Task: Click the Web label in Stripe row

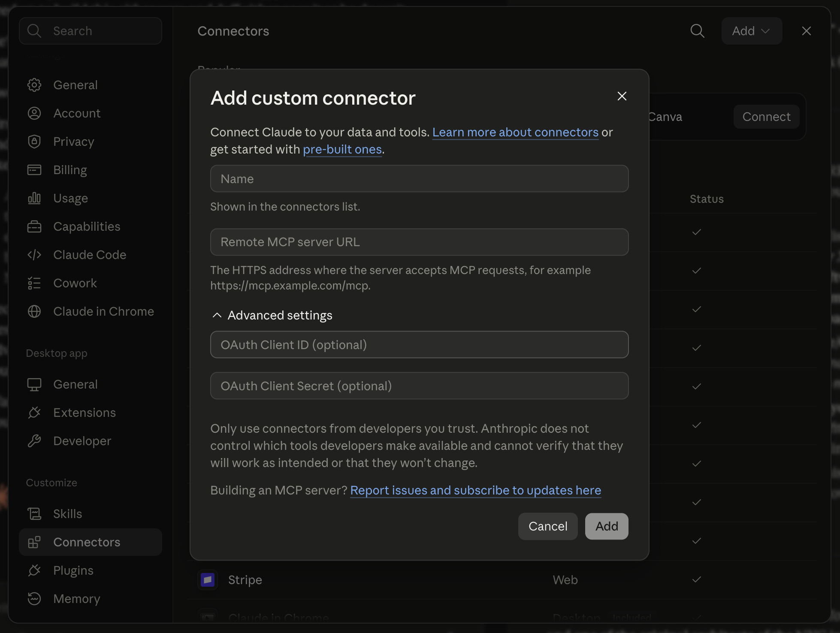Action: coord(565,580)
